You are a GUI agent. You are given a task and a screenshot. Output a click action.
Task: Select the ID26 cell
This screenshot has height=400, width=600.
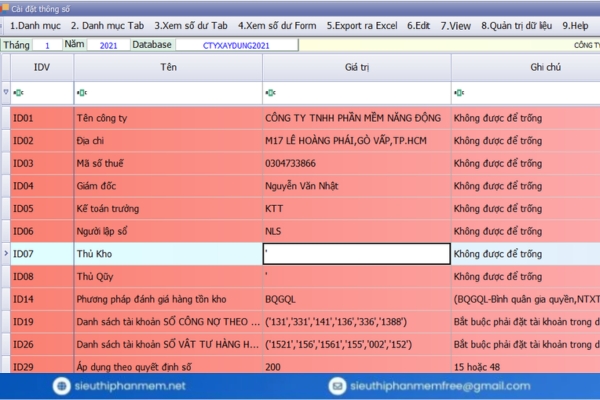[x=42, y=344]
